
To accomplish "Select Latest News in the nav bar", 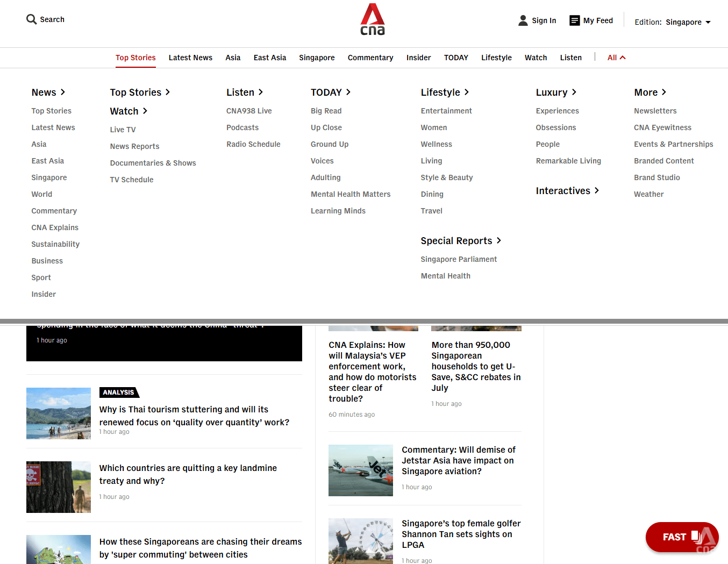I will coord(190,58).
